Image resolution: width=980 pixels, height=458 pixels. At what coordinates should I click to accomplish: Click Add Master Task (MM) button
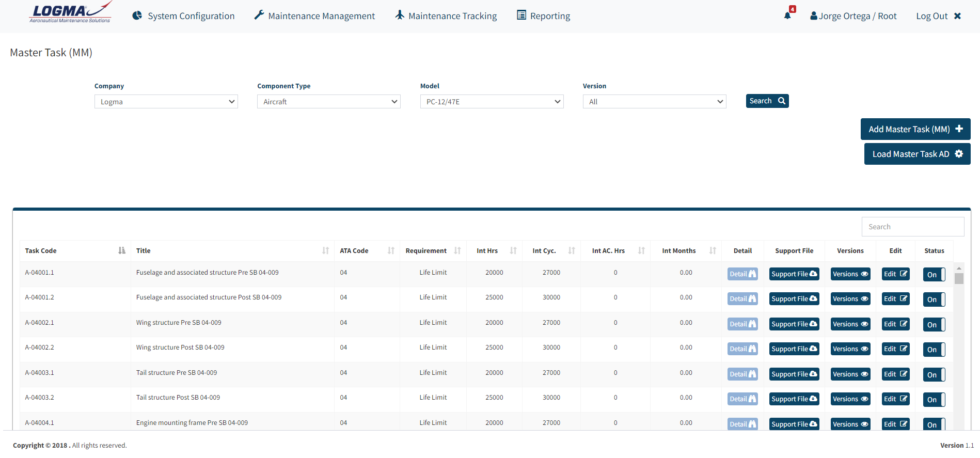[x=915, y=129]
